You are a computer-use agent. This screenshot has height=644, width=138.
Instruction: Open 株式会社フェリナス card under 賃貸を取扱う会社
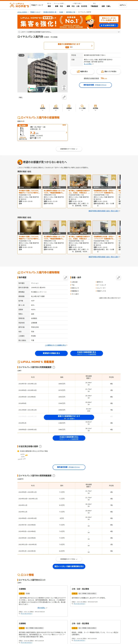pyautogui.click(x=29, y=191)
